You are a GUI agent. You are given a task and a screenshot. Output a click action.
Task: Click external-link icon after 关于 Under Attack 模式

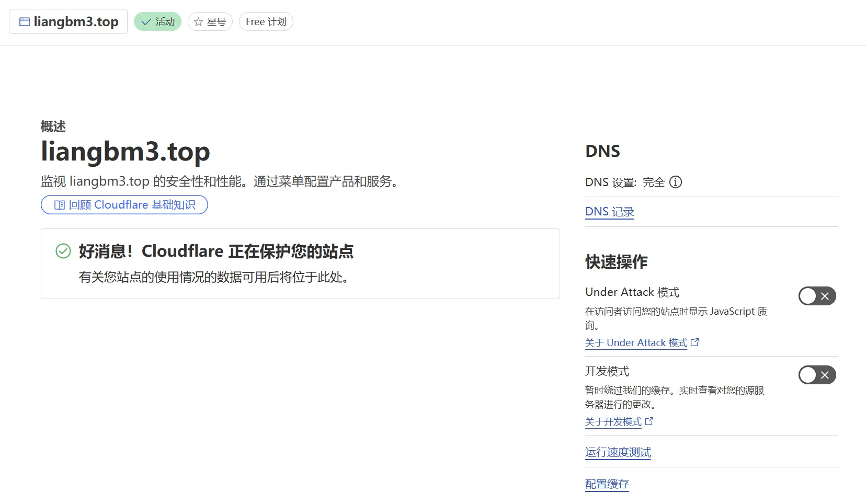point(695,342)
